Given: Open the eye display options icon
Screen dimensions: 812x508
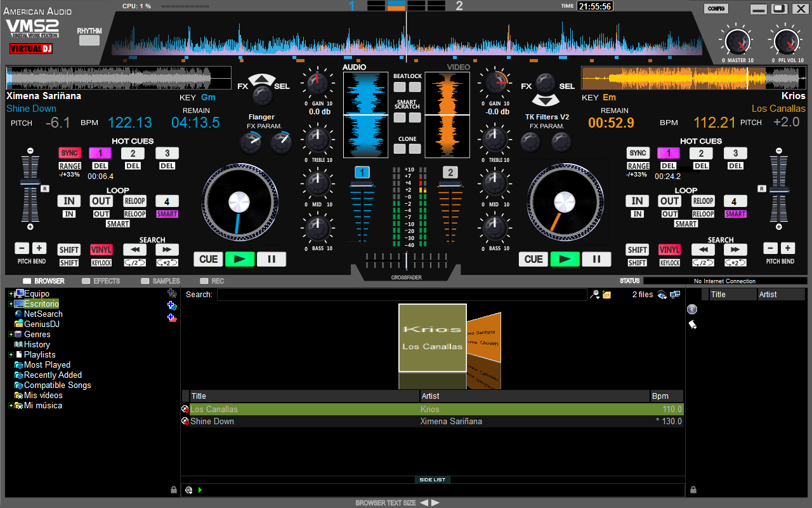Looking at the screenshot, I should tap(662, 295).
